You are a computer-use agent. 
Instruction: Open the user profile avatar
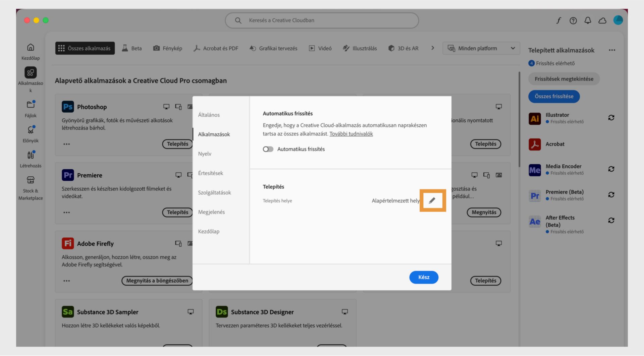618,20
